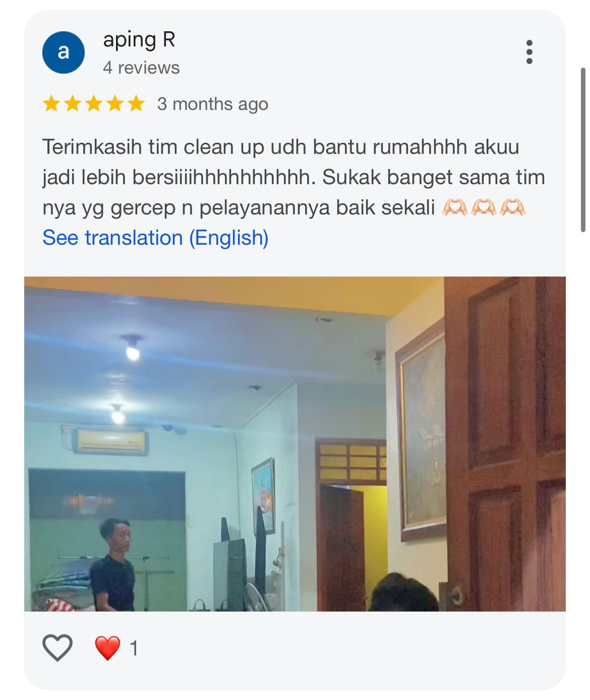This screenshot has width=590, height=700.
Task: Click the last heart-hands emoji in the review
Action: [512, 207]
